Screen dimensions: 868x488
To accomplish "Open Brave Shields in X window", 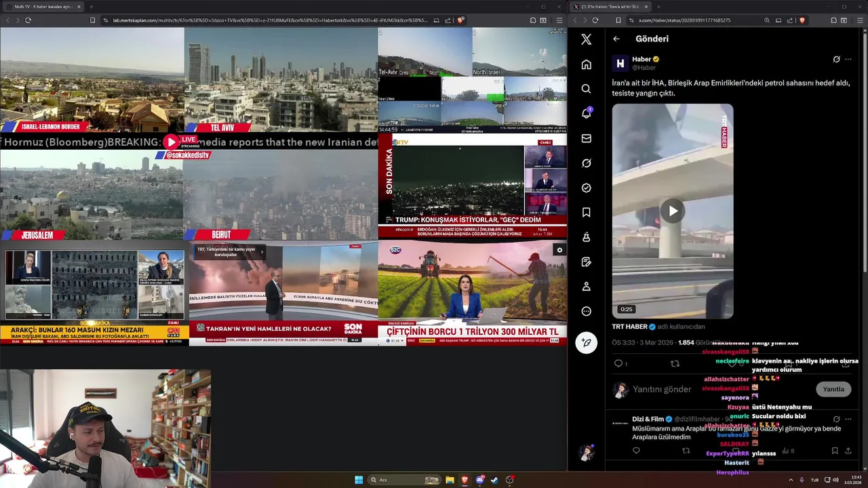I will pyautogui.click(x=802, y=20).
